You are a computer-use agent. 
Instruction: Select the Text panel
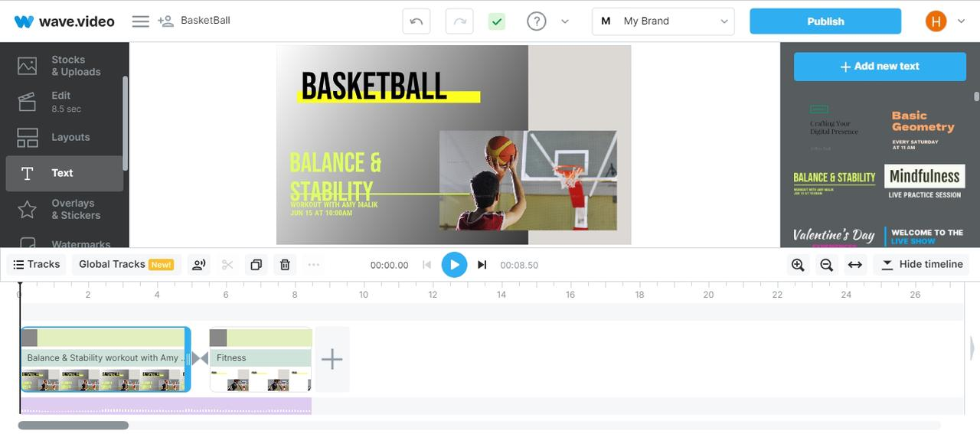click(x=64, y=173)
